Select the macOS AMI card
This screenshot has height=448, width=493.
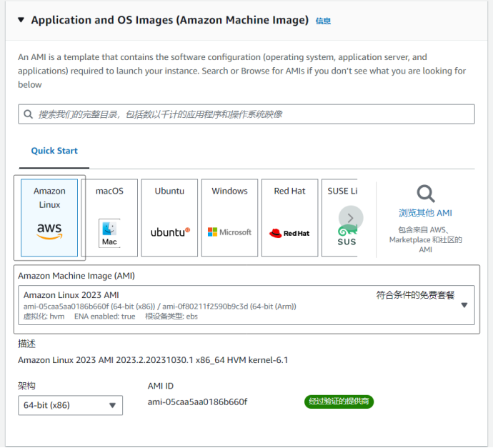[x=109, y=217]
